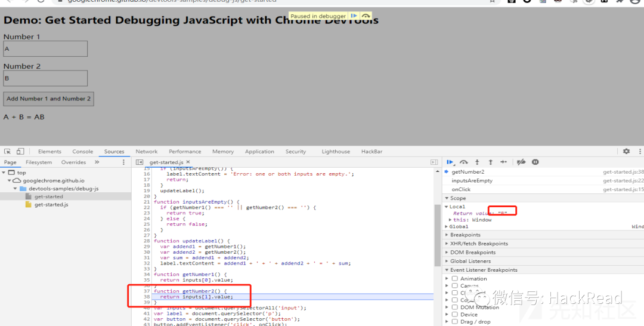This screenshot has width=644, height=326.
Task: Resume script execution in debugger toolbar
Action: pos(450,162)
